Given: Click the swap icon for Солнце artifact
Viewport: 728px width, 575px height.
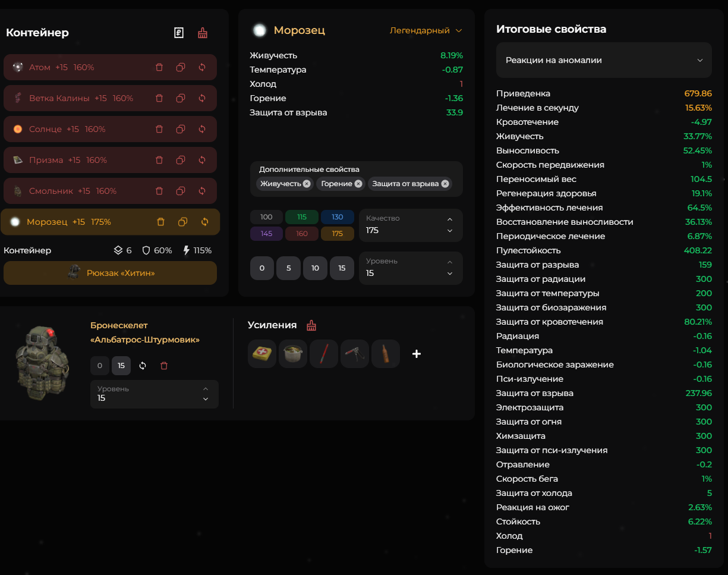Looking at the screenshot, I should point(202,129).
